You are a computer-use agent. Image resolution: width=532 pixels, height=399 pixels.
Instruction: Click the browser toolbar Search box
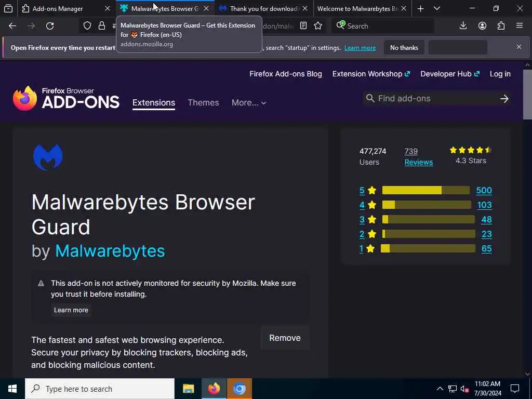[x=383, y=26]
